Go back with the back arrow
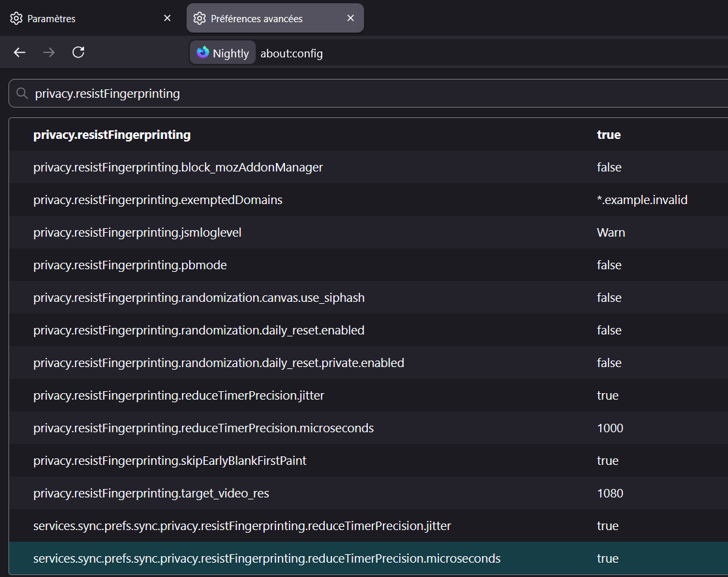Image resolution: width=728 pixels, height=577 pixels. tap(20, 53)
